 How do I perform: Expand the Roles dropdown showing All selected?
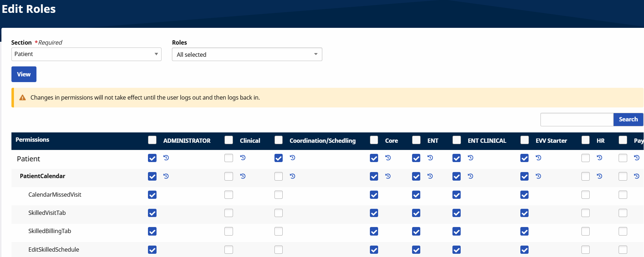pos(247,55)
